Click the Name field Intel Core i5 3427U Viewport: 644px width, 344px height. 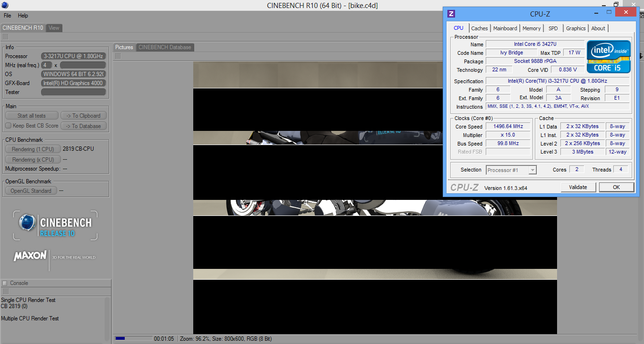coord(535,44)
